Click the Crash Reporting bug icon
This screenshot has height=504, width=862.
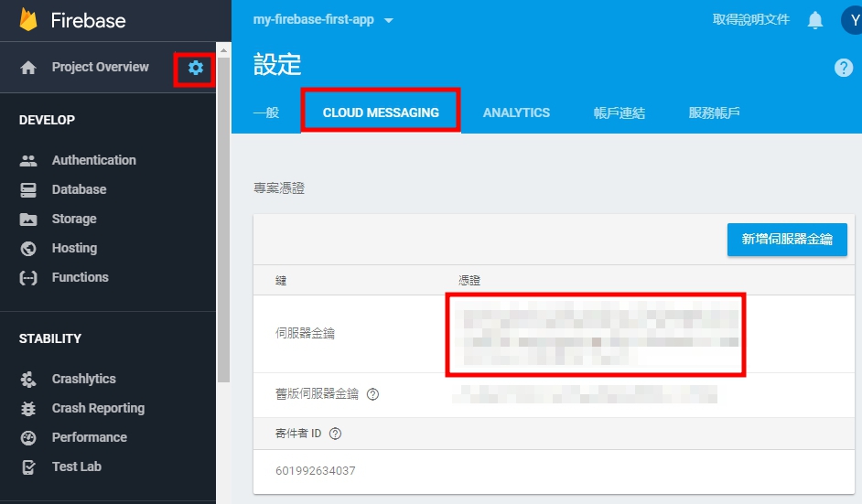pyautogui.click(x=28, y=408)
